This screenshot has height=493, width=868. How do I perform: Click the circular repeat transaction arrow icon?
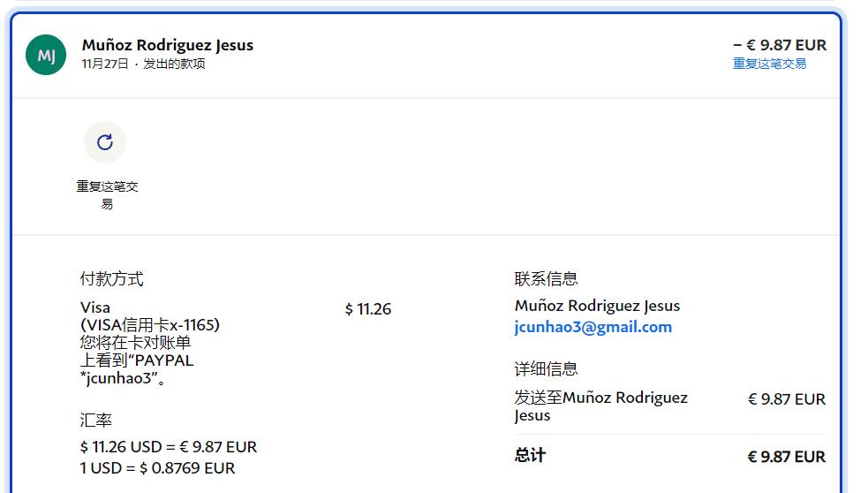tap(105, 142)
